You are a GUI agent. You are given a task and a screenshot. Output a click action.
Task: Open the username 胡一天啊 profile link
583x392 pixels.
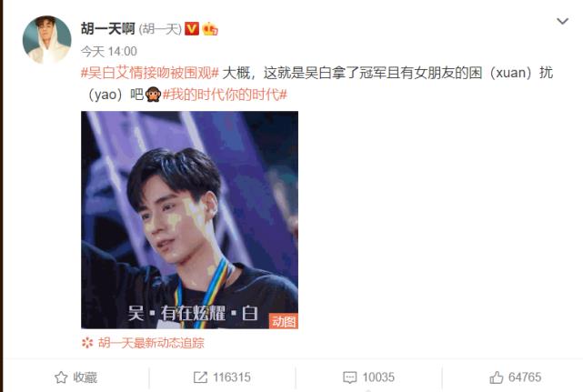point(108,28)
